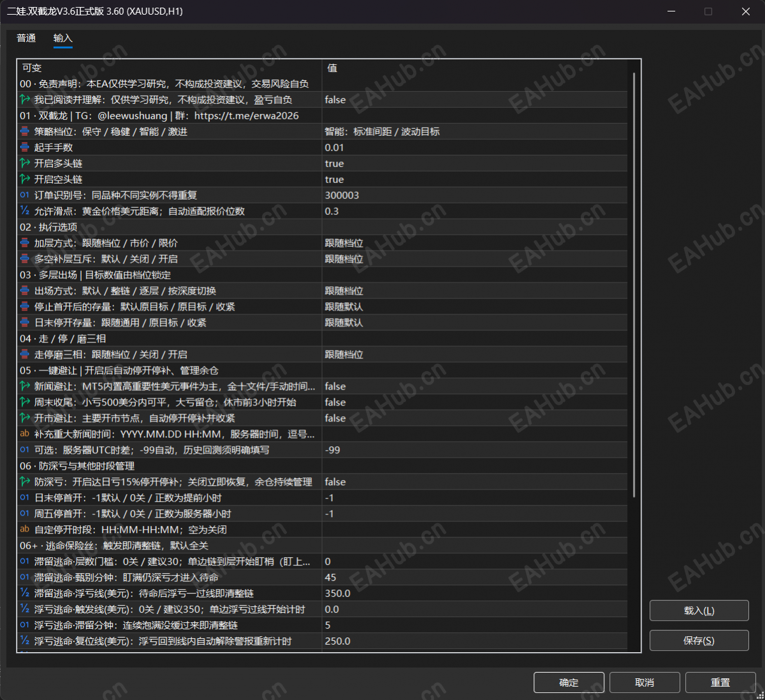This screenshot has height=700, width=765.
Task: Click the integer icon beside 日末停首开
Action: [x=25, y=498]
